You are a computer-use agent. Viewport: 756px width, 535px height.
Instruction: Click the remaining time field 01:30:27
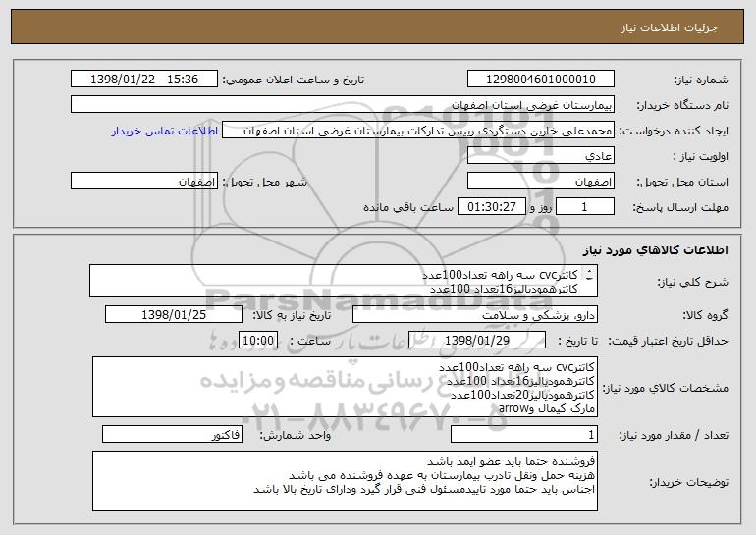491,207
